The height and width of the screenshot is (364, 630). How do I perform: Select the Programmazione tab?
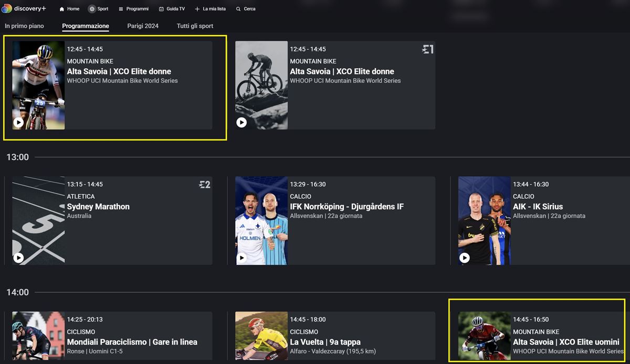86,26
